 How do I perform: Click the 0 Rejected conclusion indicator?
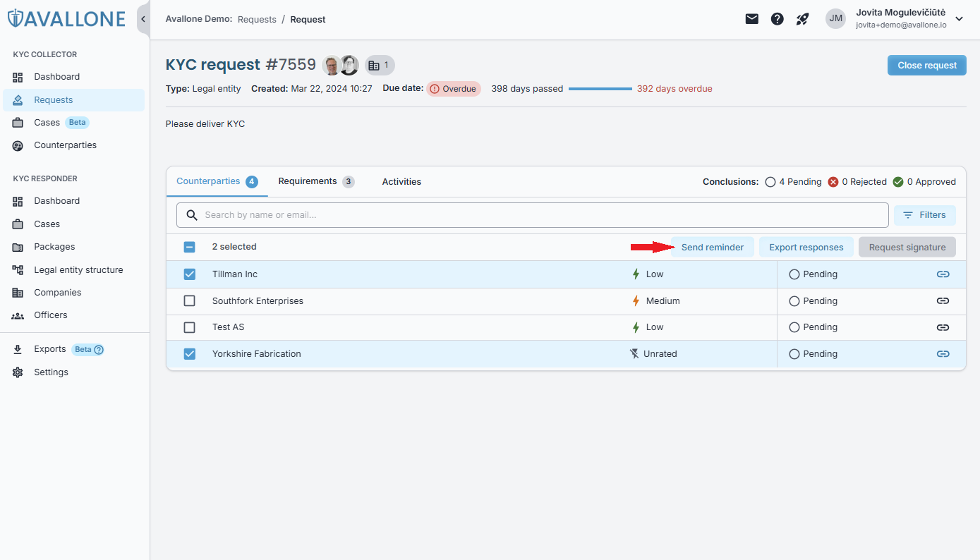[857, 182]
